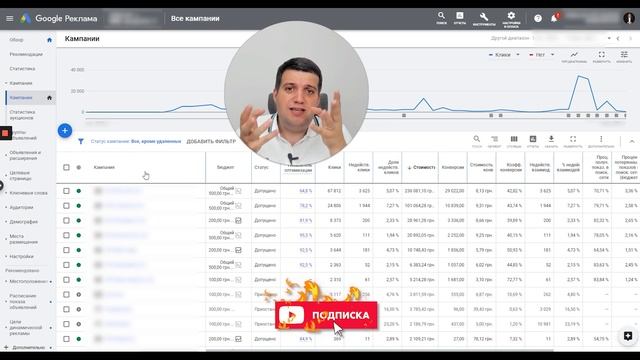Click the feedback icon at bottom right
The height and width of the screenshot is (360, 640).
[x=628, y=336]
